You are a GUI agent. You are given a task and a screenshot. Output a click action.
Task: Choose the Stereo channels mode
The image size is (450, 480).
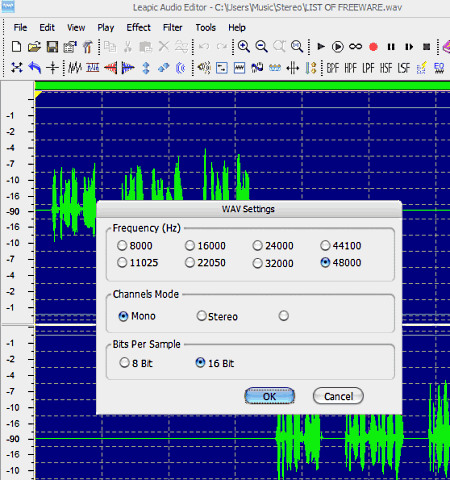pyautogui.click(x=217, y=316)
